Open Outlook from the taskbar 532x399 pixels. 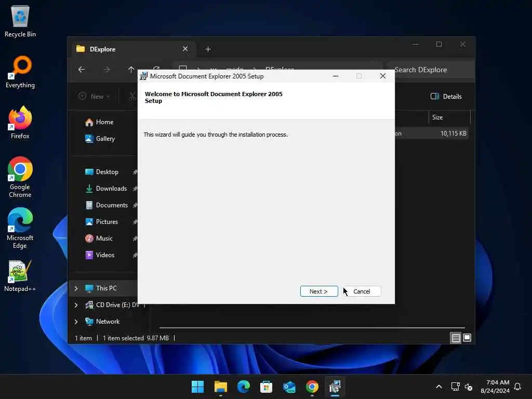[x=289, y=387]
